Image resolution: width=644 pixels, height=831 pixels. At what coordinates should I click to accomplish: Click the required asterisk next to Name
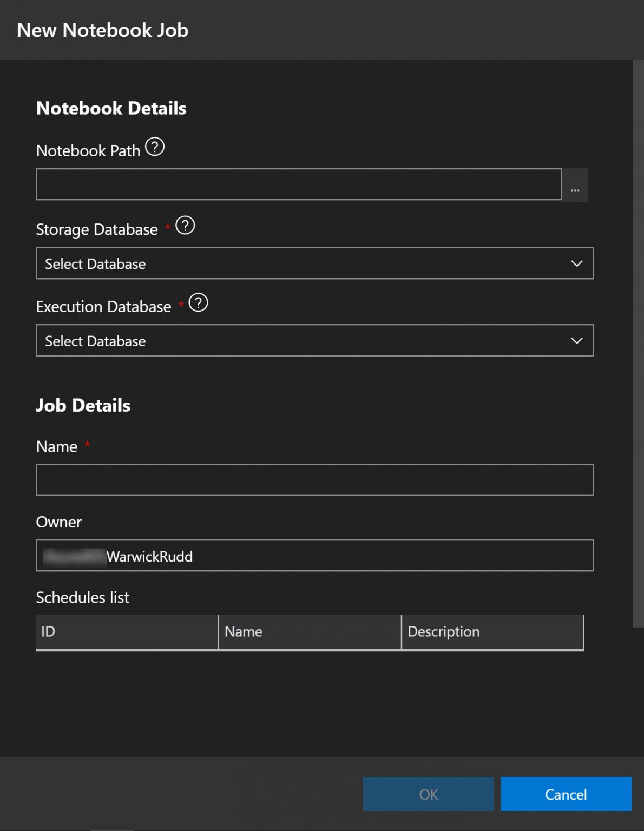[87, 445]
